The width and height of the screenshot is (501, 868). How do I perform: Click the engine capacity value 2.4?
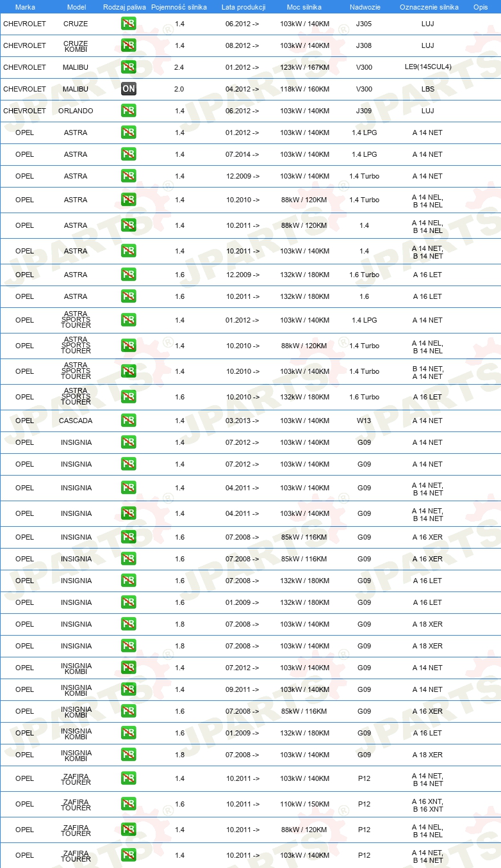(179, 67)
